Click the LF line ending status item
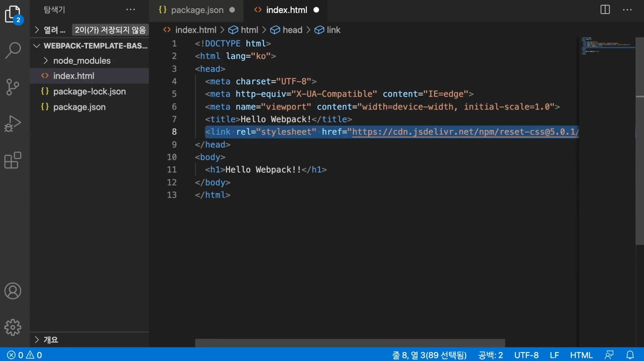Image resolution: width=644 pixels, height=361 pixels. 554,355
